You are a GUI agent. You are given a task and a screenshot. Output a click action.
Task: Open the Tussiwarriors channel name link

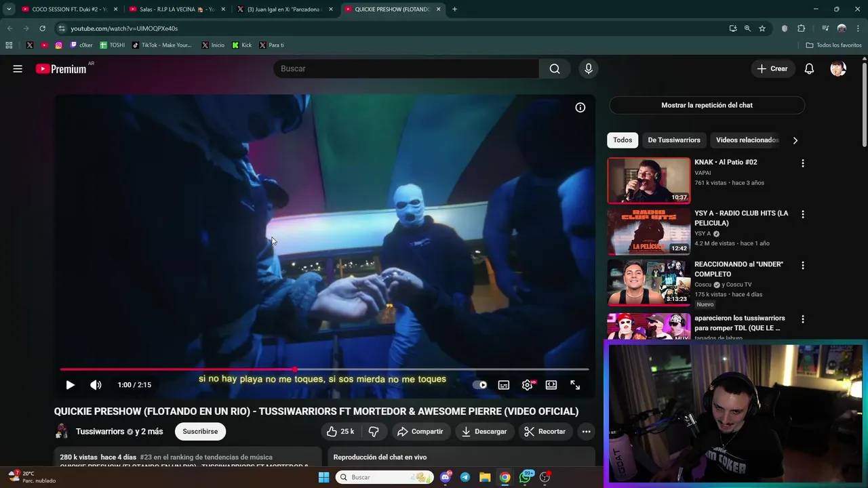100,432
